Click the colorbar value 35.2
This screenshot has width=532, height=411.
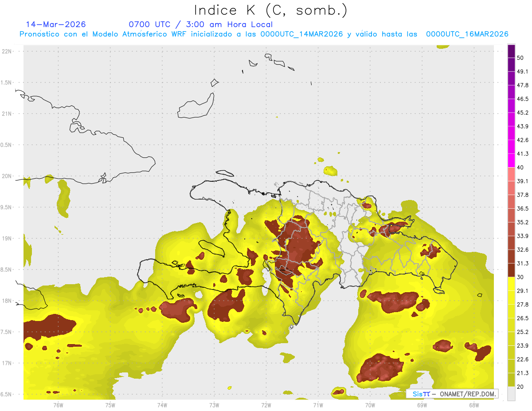click(523, 222)
